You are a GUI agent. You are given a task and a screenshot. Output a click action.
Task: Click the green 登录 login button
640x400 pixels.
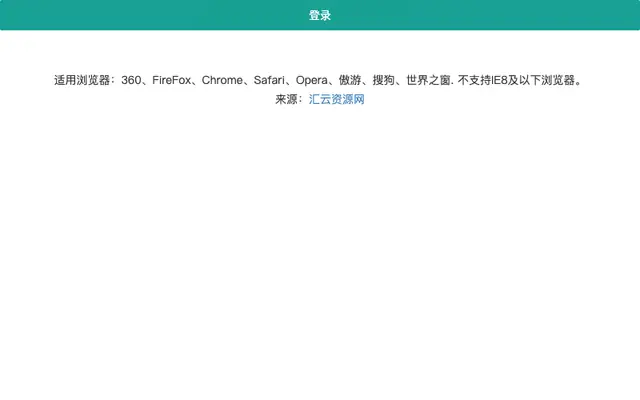point(320,15)
